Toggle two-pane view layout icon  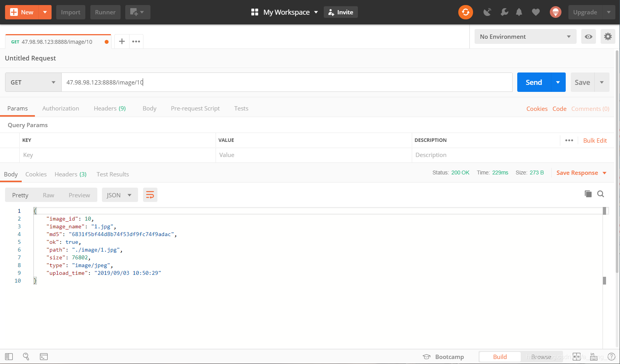577,357
